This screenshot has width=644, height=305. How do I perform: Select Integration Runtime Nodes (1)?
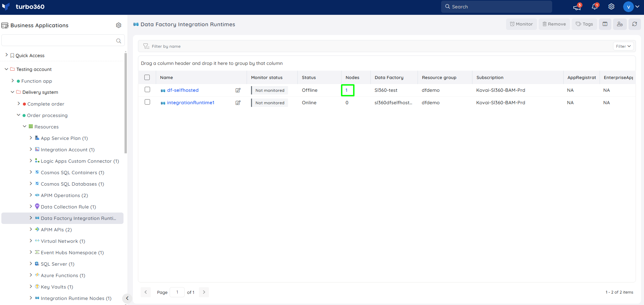pyautogui.click(x=76, y=298)
